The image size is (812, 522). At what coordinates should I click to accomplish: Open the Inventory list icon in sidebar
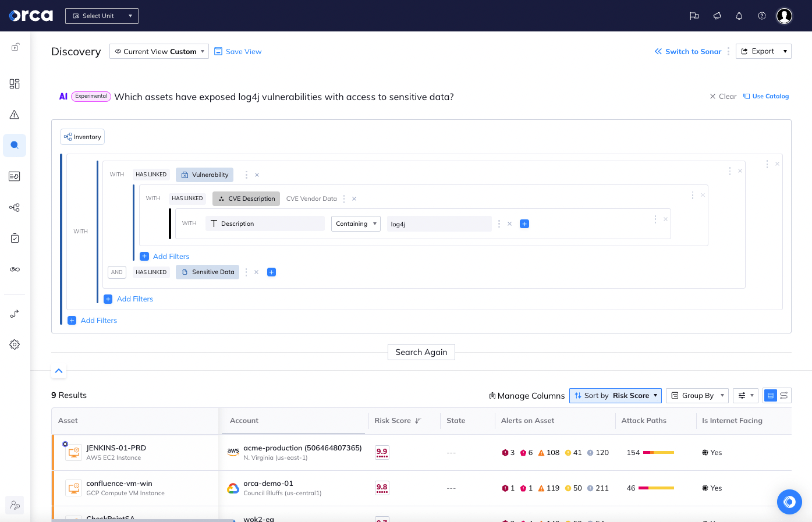(15, 176)
